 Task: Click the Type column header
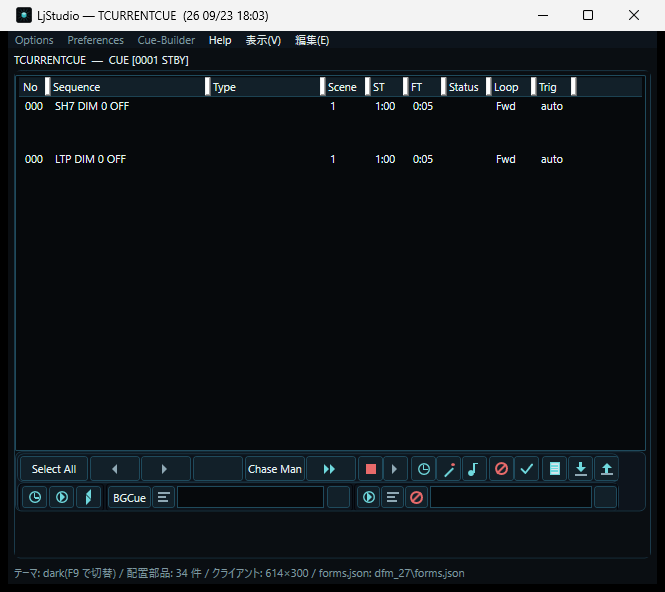tap(265, 87)
